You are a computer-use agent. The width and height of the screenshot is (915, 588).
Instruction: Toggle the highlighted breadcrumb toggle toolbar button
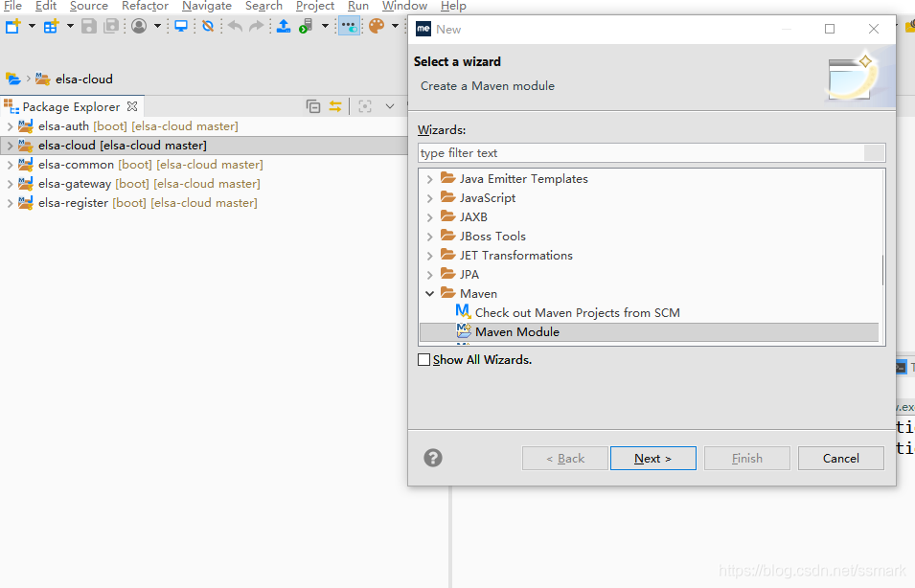[349, 26]
